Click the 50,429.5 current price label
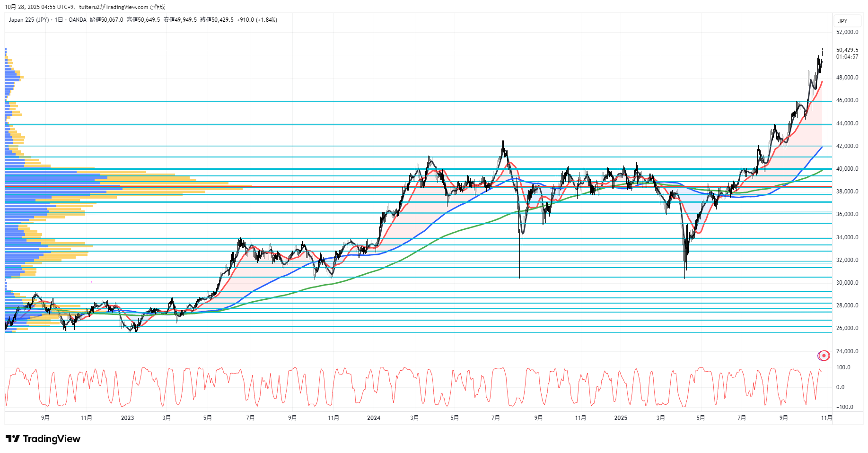868x453 pixels. (x=847, y=50)
